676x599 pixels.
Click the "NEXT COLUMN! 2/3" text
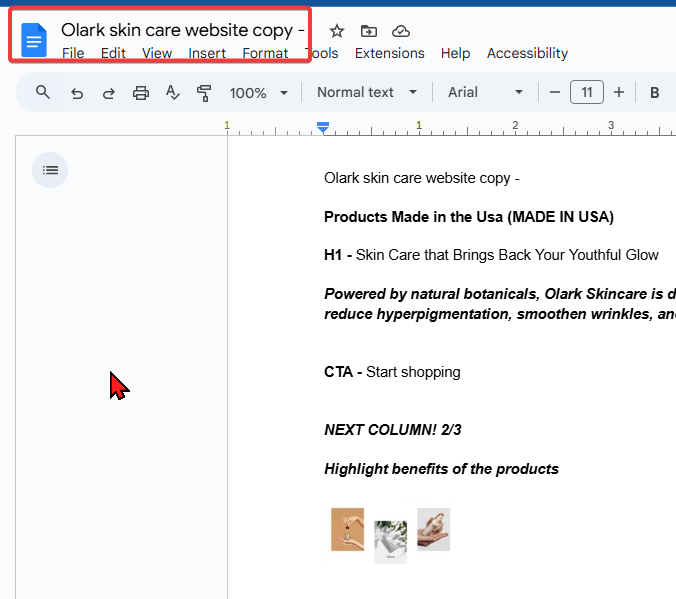coord(393,430)
